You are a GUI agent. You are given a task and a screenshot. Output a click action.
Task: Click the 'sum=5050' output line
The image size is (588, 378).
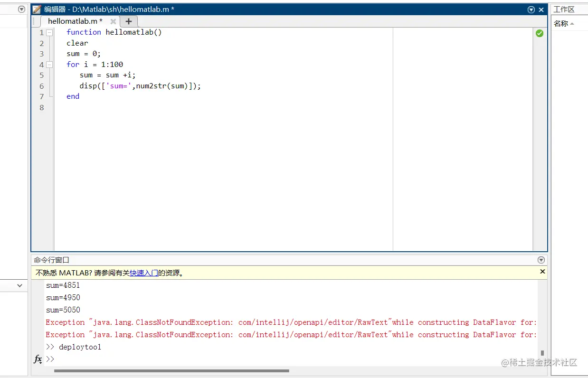(63, 310)
